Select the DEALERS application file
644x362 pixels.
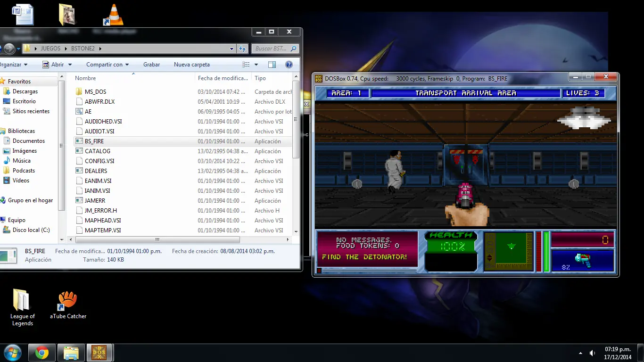pyautogui.click(x=96, y=171)
